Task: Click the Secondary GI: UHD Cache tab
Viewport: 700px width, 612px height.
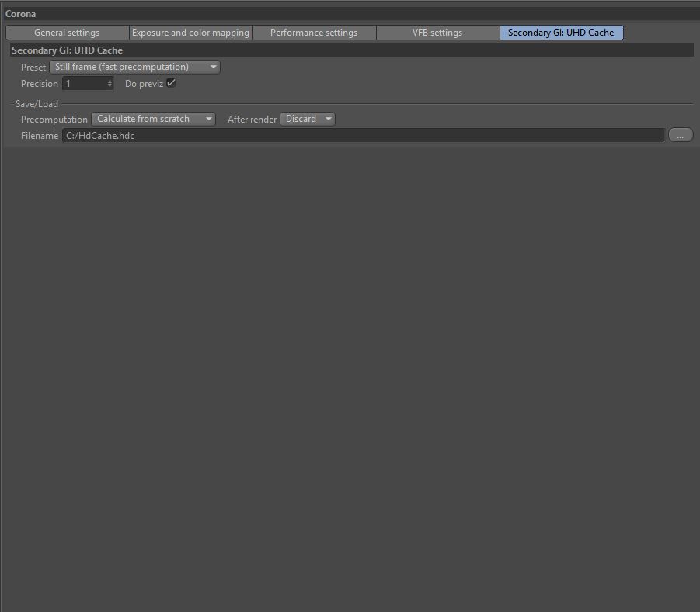Action: point(561,33)
